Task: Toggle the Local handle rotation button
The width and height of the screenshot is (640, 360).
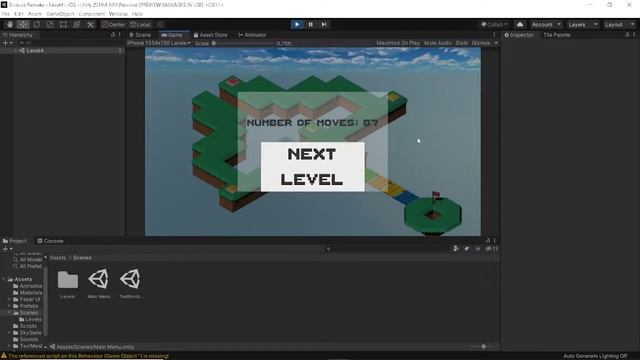Action: pyautogui.click(x=140, y=24)
